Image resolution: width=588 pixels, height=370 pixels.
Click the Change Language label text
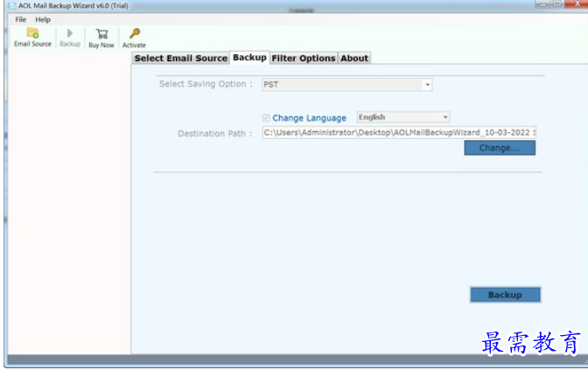tap(309, 118)
